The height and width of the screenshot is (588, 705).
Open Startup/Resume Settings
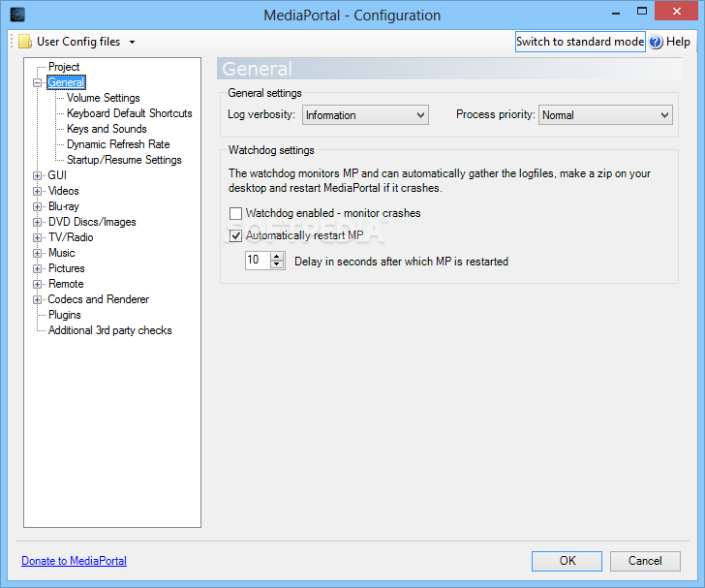pos(124,160)
